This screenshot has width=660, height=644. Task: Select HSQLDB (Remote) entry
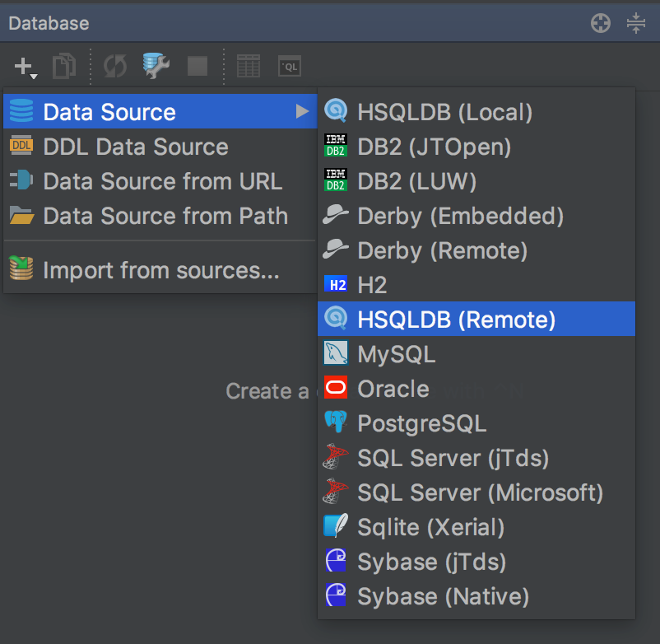[429, 319]
